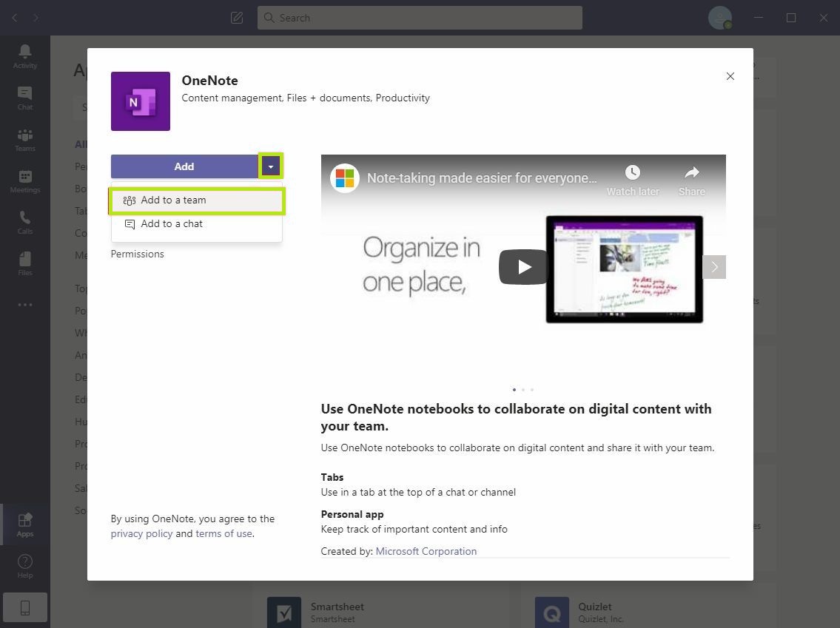Open the profile avatar menu
This screenshot has width=840, height=628.
(x=719, y=18)
